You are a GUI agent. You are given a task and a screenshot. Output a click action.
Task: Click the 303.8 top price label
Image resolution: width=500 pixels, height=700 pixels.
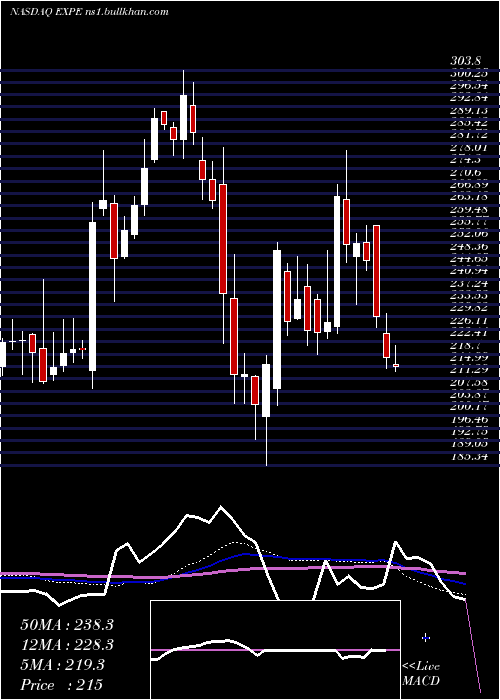(x=467, y=62)
